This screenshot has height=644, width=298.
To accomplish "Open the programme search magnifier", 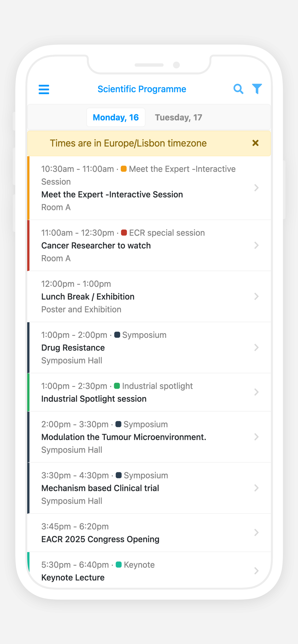I will (x=238, y=89).
